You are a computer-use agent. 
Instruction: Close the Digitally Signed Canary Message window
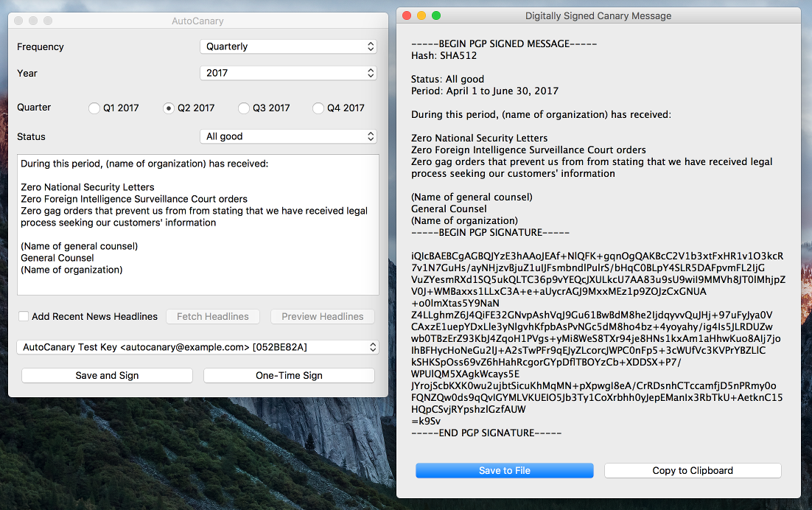pos(407,15)
